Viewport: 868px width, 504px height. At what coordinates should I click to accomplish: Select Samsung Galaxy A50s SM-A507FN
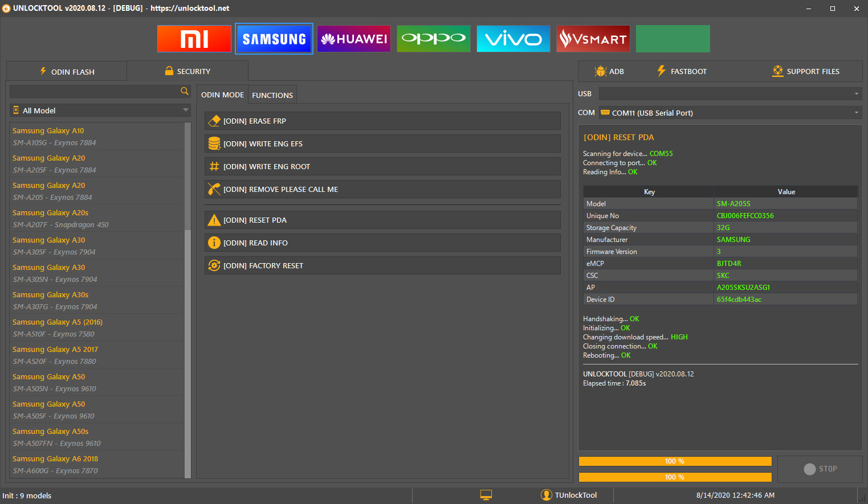97,437
